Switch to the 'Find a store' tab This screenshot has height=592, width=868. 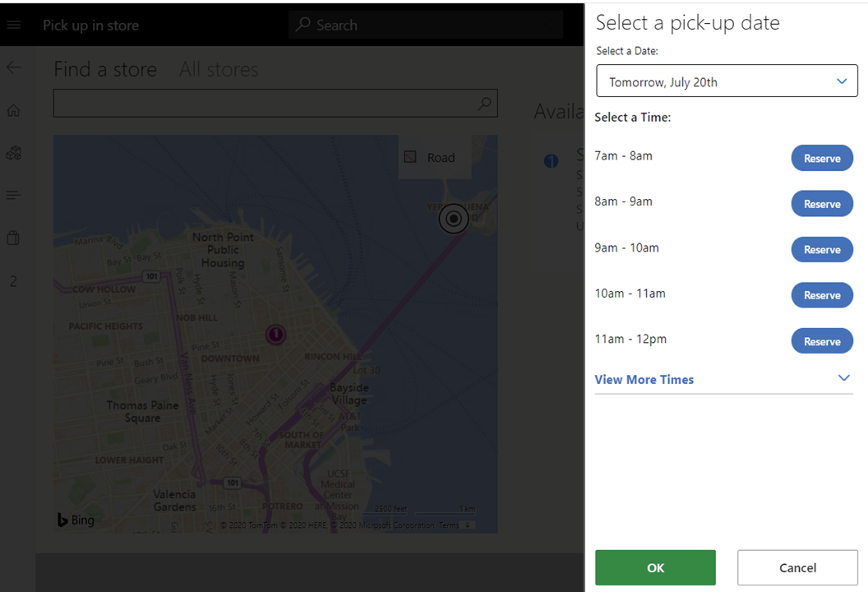tap(105, 69)
